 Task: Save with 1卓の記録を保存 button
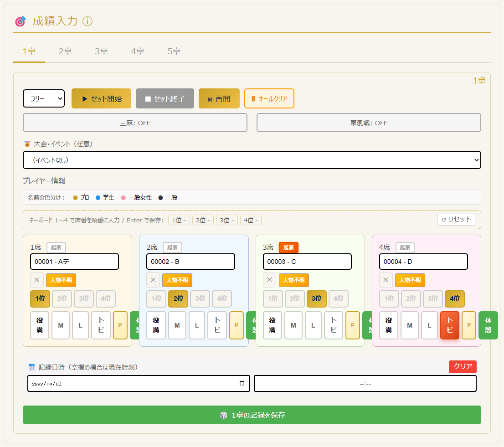coord(252,415)
